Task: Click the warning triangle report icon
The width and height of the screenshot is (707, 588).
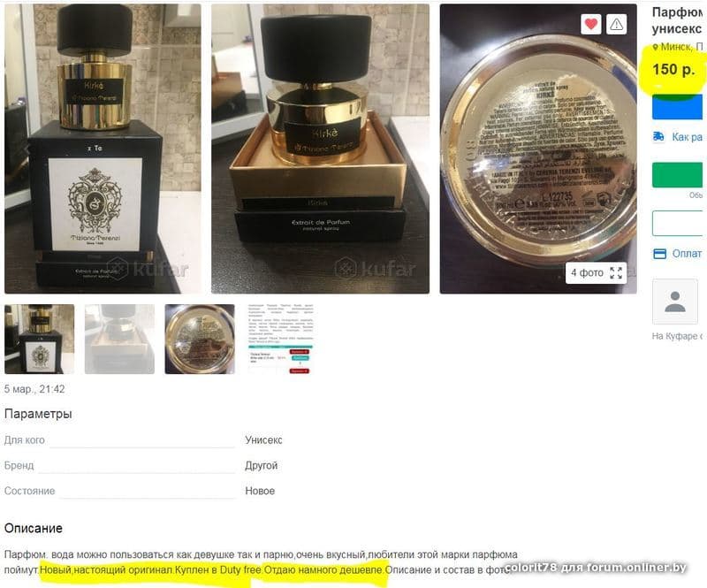Action: tap(616, 24)
